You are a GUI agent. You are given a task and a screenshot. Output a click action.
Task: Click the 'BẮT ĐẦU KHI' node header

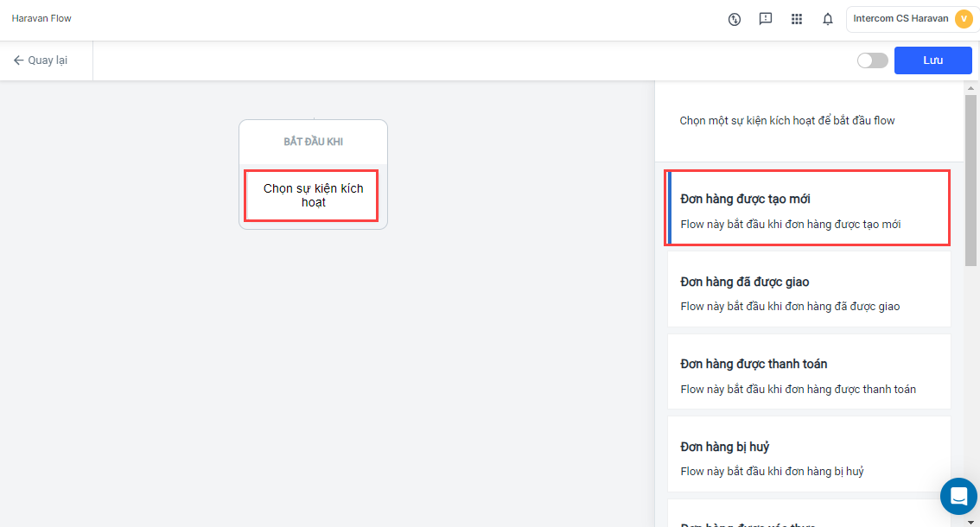pos(313,142)
